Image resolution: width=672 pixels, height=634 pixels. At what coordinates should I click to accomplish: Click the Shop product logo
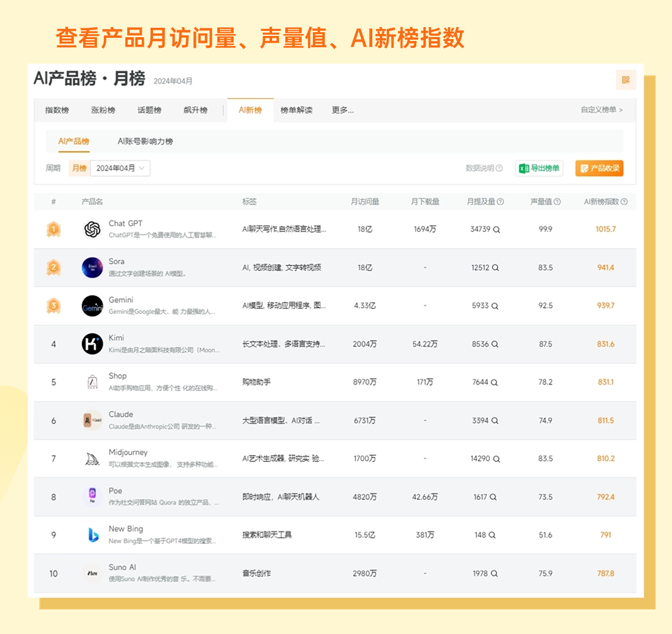92,382
